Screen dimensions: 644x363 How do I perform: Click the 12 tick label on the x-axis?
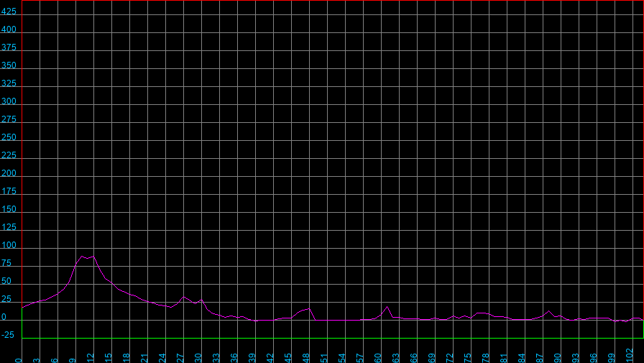(91, 357)
